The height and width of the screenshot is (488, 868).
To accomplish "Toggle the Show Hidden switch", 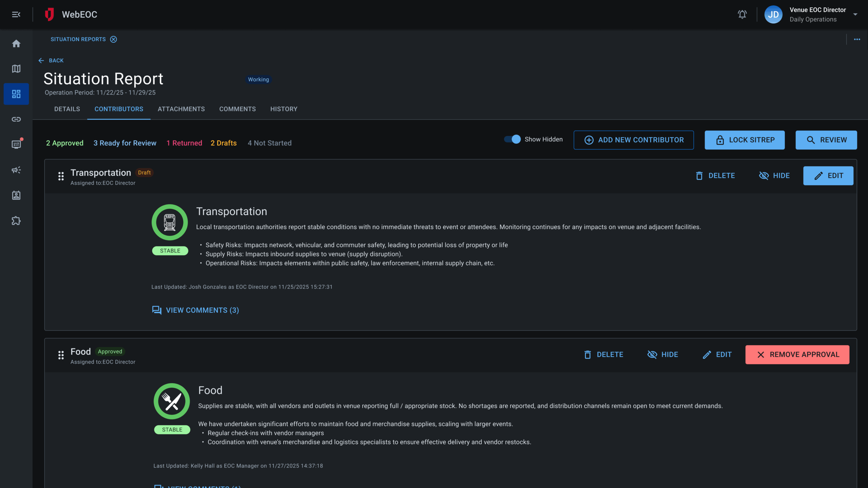I will [512, 139].
